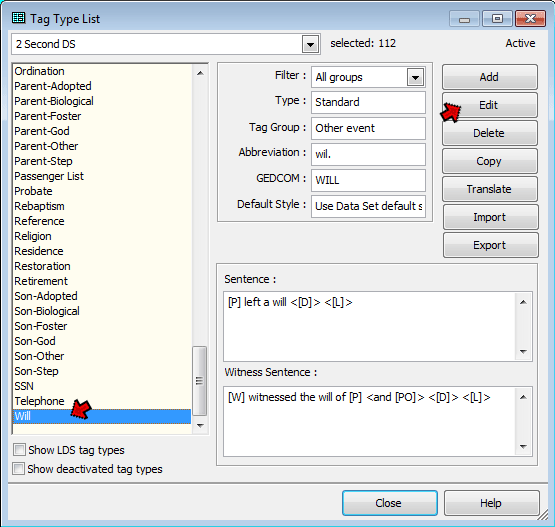
Task: Click the Type field showing Standard
Action: coord(368,102)
